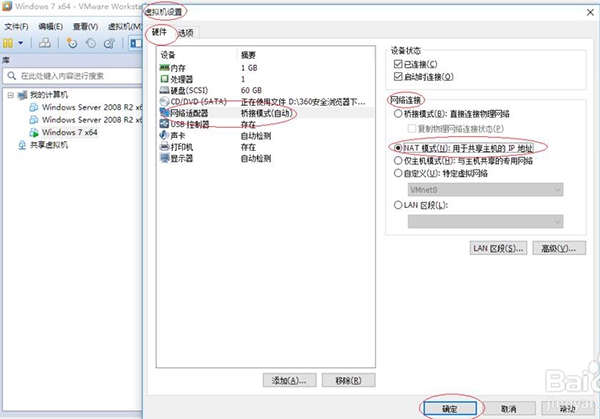
Task: Click the 60 GB disk summary value
Action: point(251,90)
